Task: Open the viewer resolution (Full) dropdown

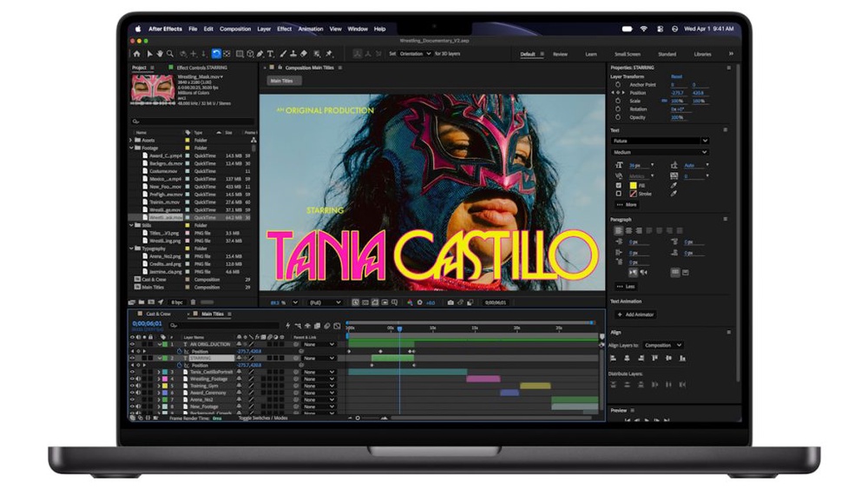Action: click(x=325, y=302)
